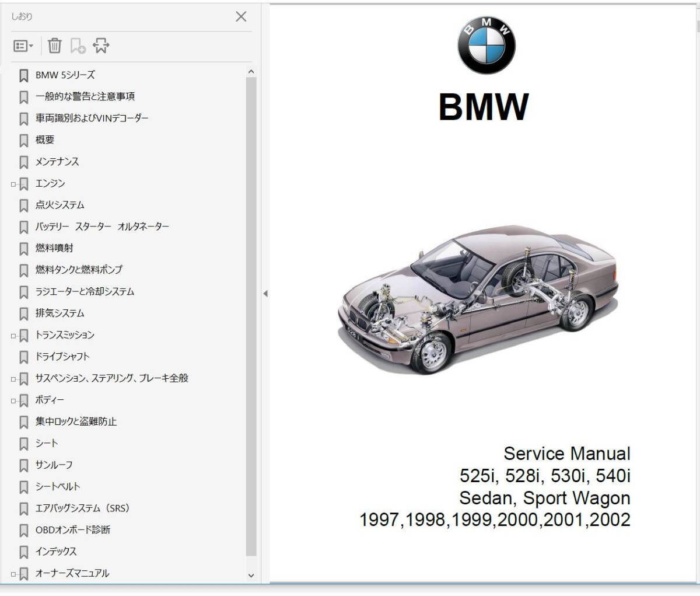The width and height of the screenshot is (700, 596).
Task: Click bookmark icon beside 燃料噴射
Action: pos(23,249)
